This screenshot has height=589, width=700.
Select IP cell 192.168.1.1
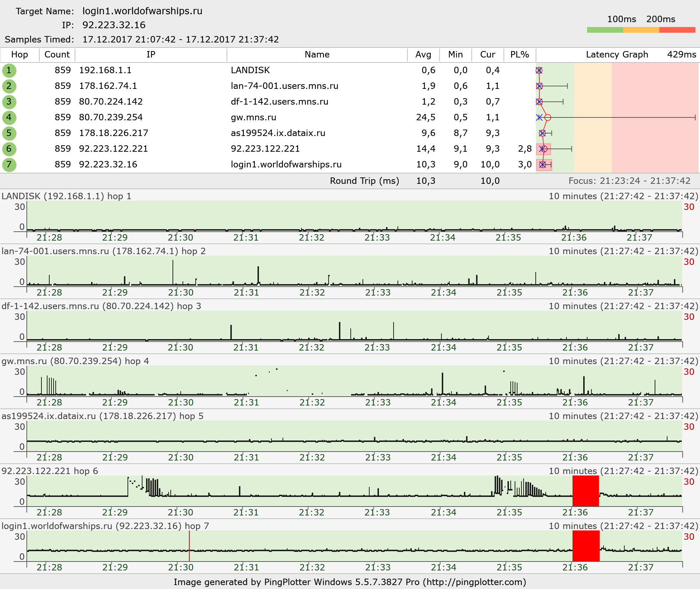point(105,70)
